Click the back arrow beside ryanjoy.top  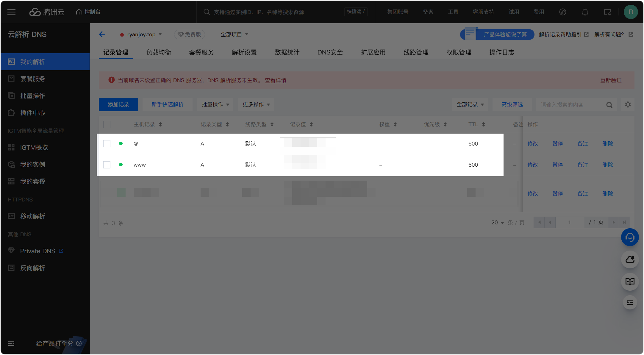(x=102, y=34)
